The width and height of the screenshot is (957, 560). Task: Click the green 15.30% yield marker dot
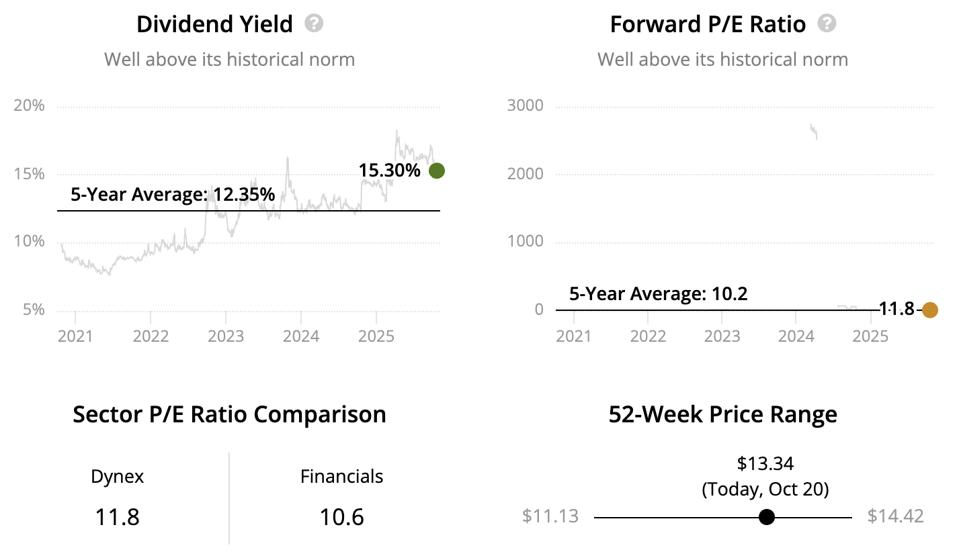coord(437,171)
